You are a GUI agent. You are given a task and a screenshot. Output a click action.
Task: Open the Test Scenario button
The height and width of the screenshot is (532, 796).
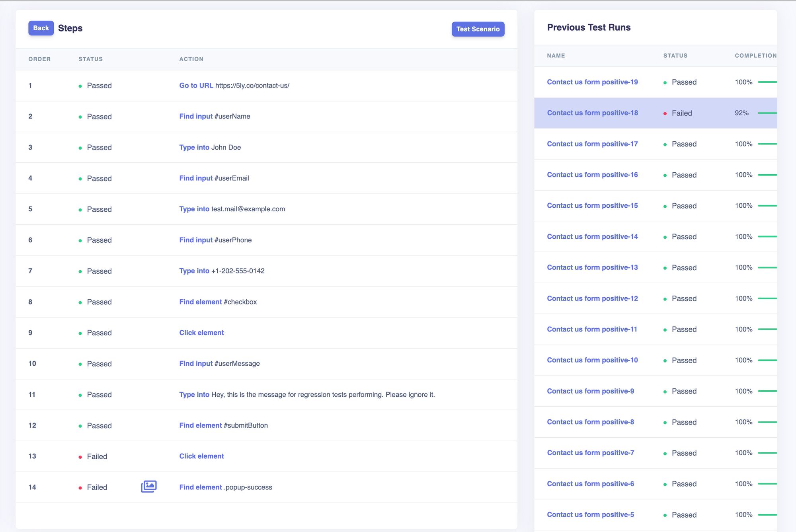point(478,29)
